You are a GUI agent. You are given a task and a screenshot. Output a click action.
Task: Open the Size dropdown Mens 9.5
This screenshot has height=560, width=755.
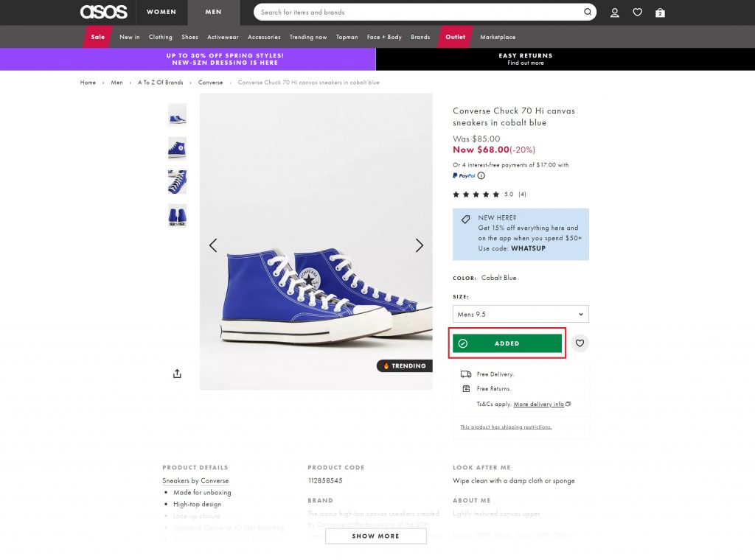pyautogui.click(x=521, y=314)
